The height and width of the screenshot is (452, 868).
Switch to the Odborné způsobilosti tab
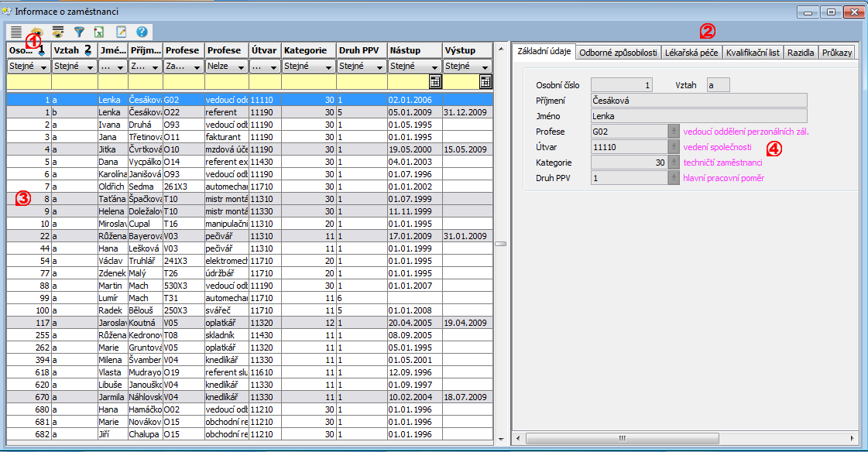(618, 53)
